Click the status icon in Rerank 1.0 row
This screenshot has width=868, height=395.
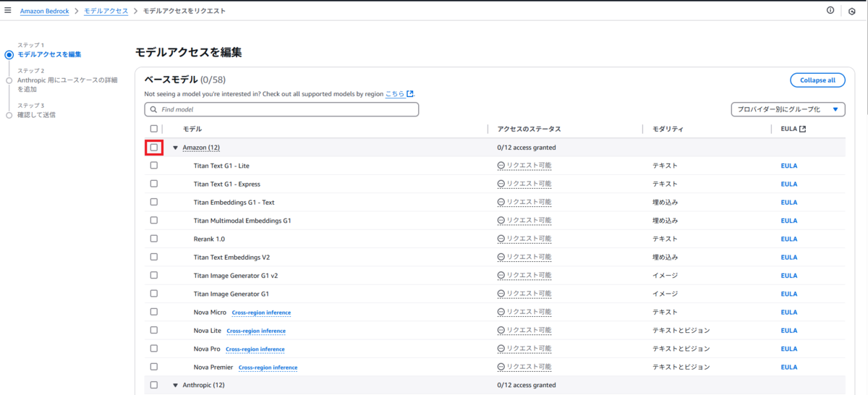[x=501, y=239]
